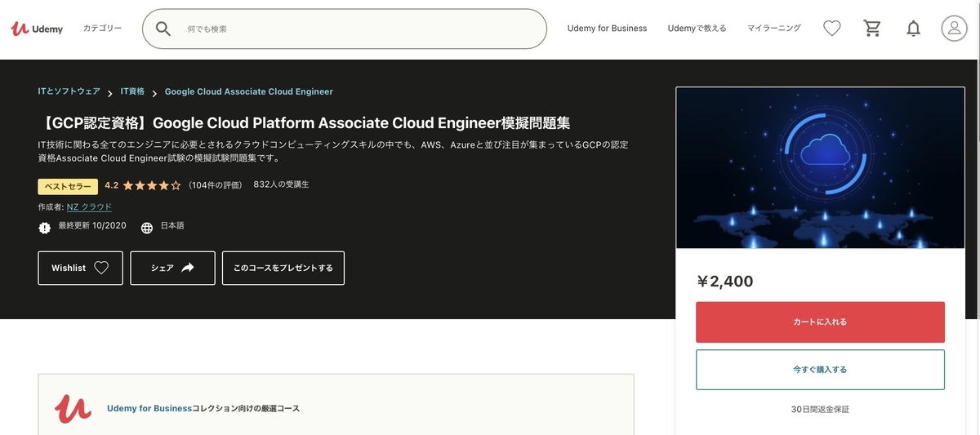Click Udemy for Businessコレクション向けの厳選コース text
980x435 pixels.
[203, 408]
